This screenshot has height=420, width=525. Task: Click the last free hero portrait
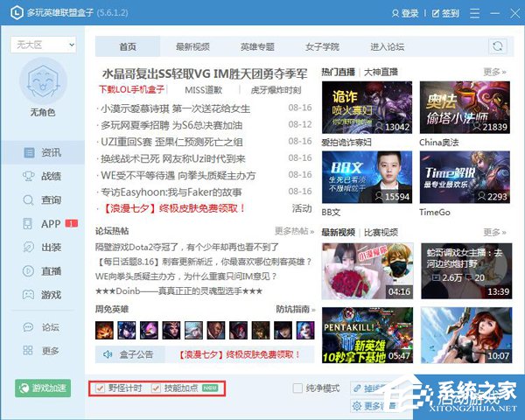[305, 330]
